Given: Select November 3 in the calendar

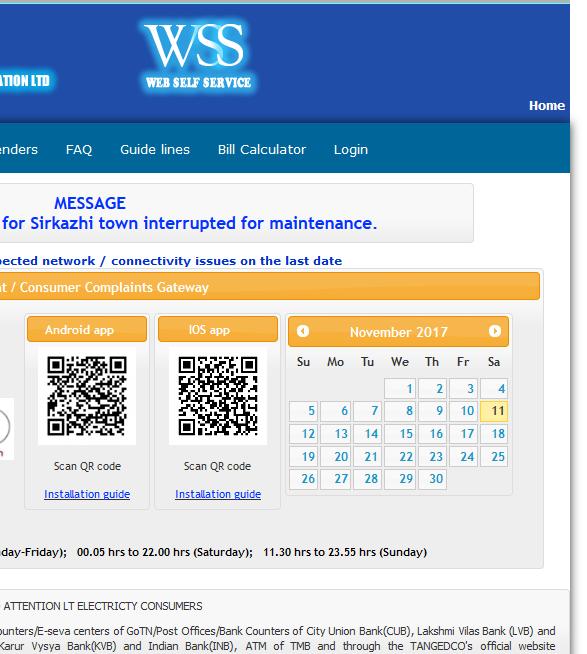Looking at the screenshot, I should coord(463,389).
